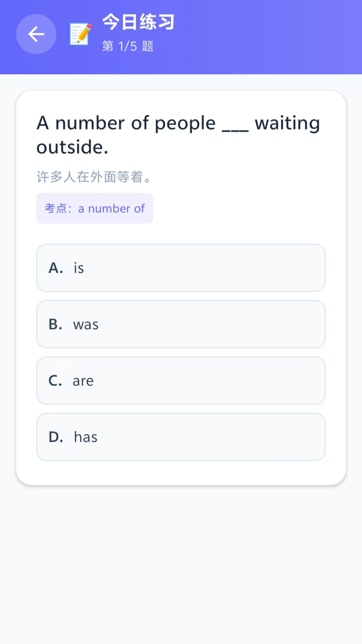Viewport: 362px width, 644px height.
Task: Click the 第 1/5 题 progress text
Action: (x=128, y=46)
